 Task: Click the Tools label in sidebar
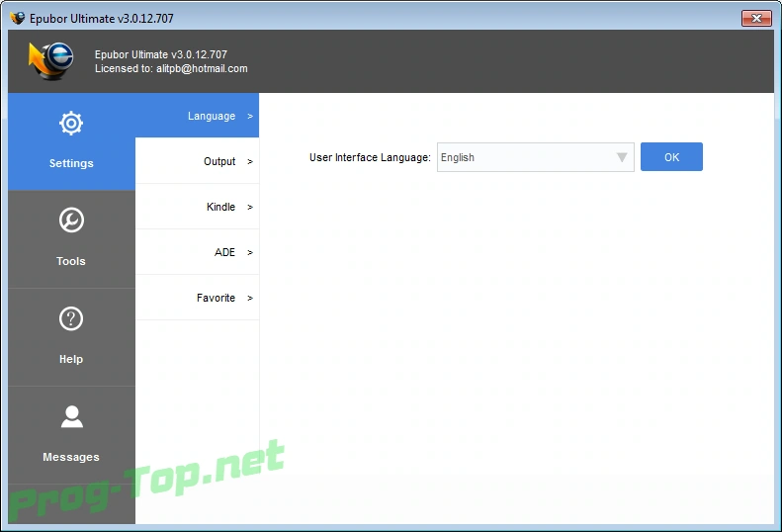71,261
